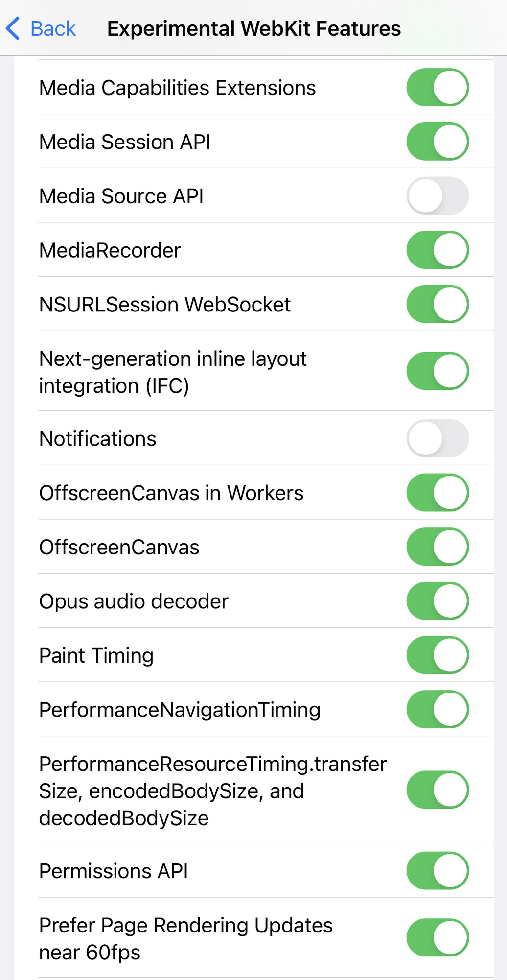507x980 pixels.
Task: Enable the Media Source API toggle
Action: tap(438, 196)
